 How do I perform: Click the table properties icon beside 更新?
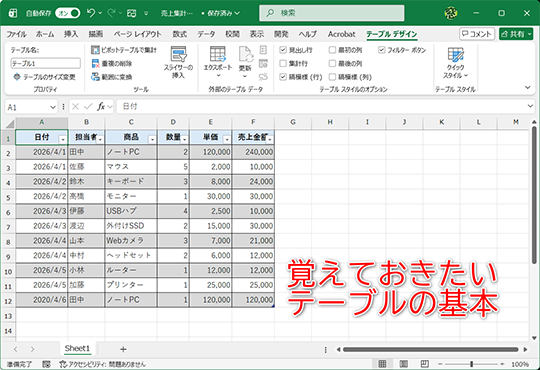263,50
